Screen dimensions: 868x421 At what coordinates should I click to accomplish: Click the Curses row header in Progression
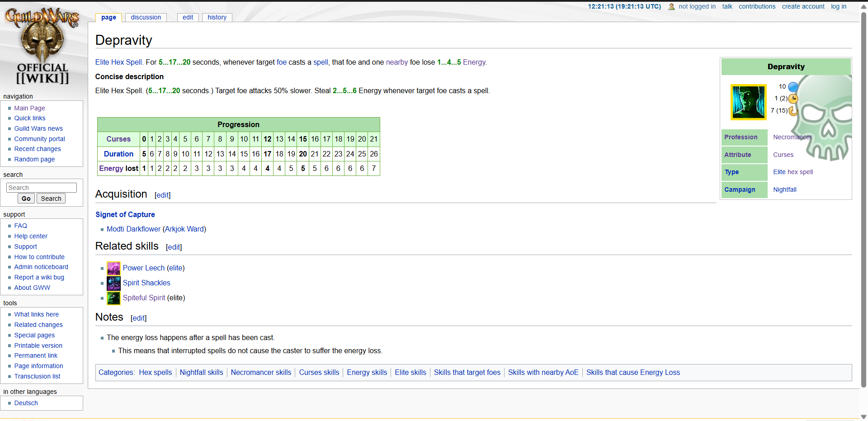tap(118, 139)
